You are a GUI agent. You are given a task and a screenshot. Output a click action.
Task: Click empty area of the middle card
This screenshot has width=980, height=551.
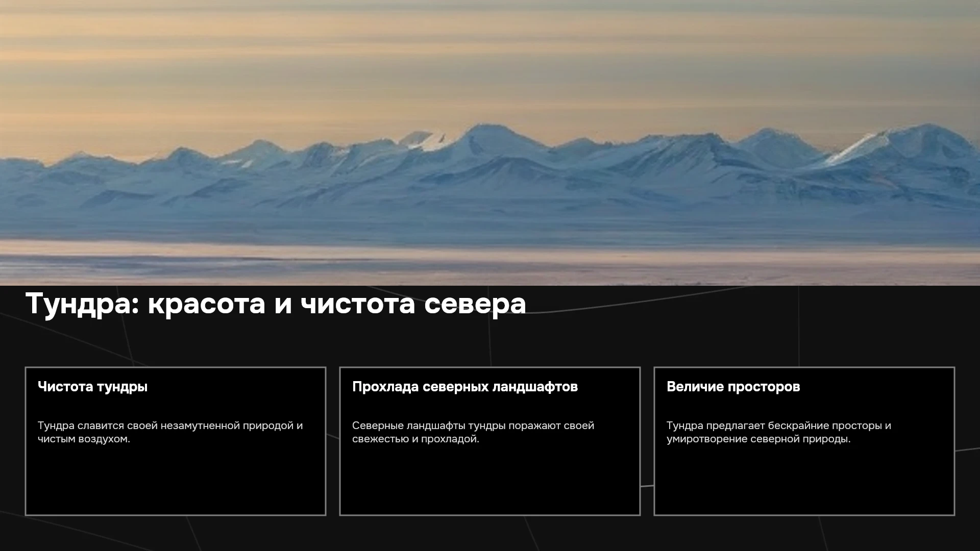click(490, 480)
